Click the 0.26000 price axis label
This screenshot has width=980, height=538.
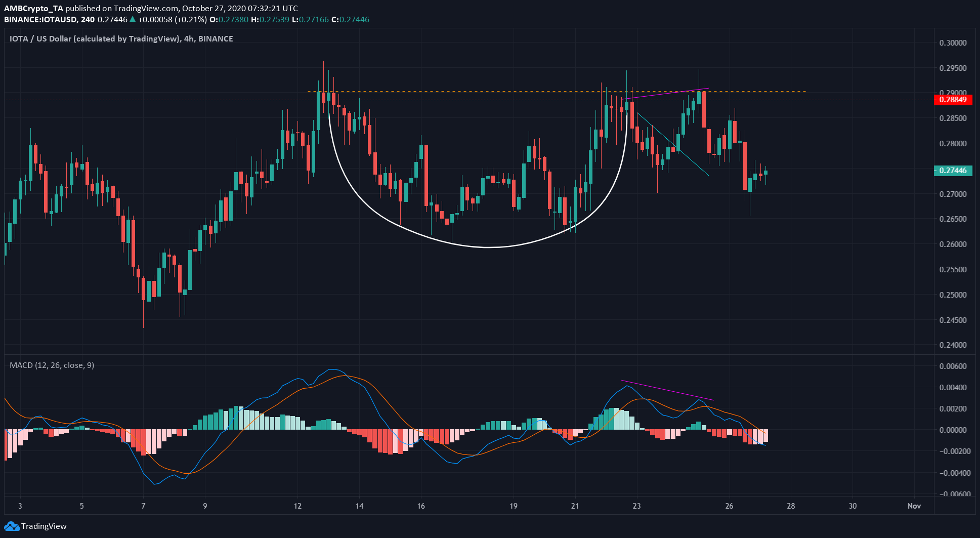click(953, 244)
